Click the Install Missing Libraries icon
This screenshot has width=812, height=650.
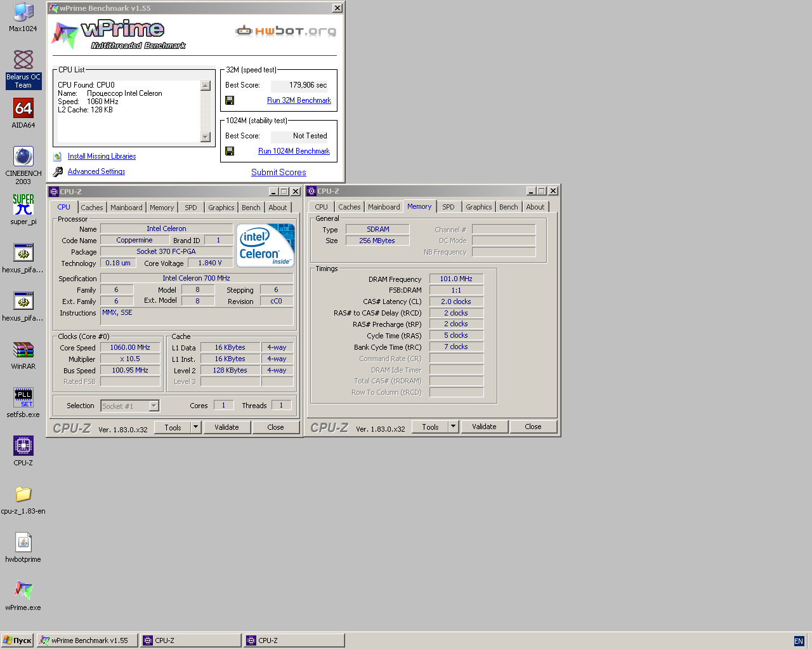point(58,156)
